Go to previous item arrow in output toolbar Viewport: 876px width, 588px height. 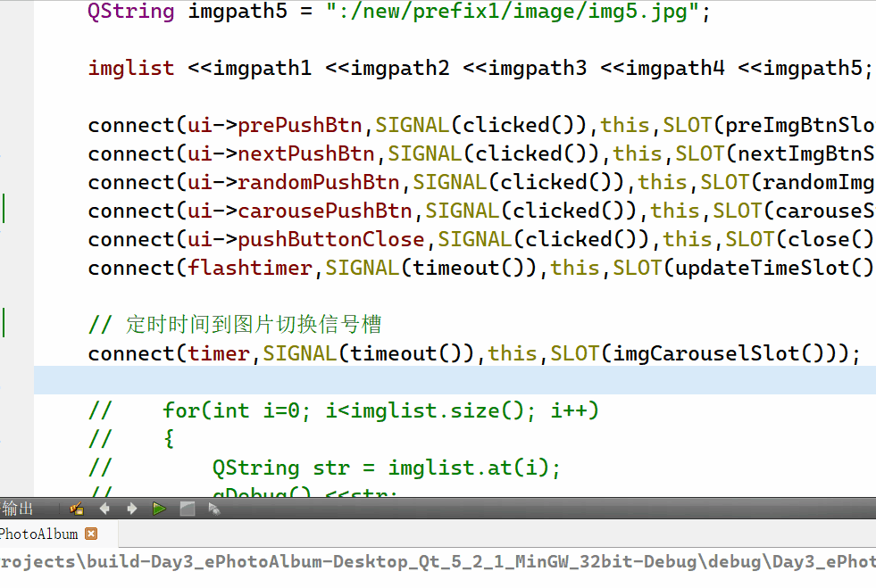[x=104, y=509]
